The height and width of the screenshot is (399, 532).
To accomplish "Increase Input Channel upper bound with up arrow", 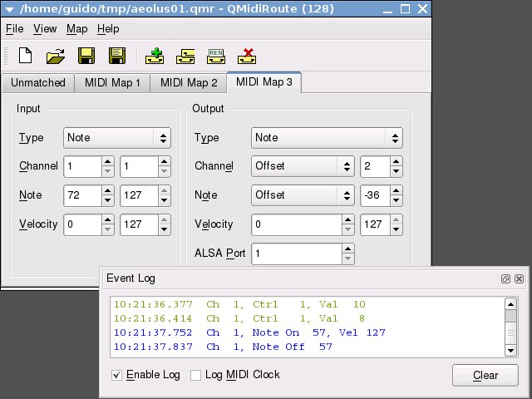I will pyautogui.click(x=165, y=161).
